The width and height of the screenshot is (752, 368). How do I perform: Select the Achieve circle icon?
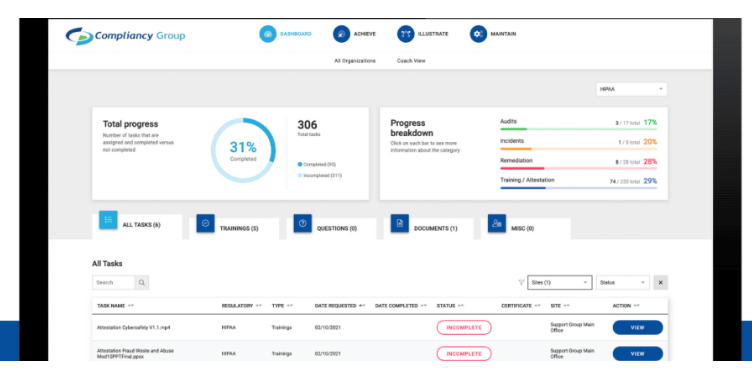click(341, 34)
